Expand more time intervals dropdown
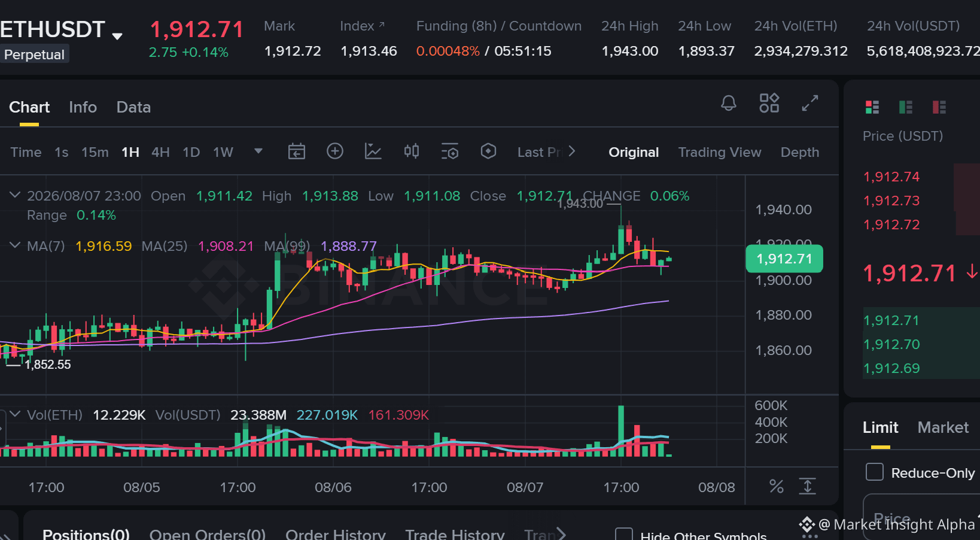Viewport: 980px width, 540px height. (258, 151)
